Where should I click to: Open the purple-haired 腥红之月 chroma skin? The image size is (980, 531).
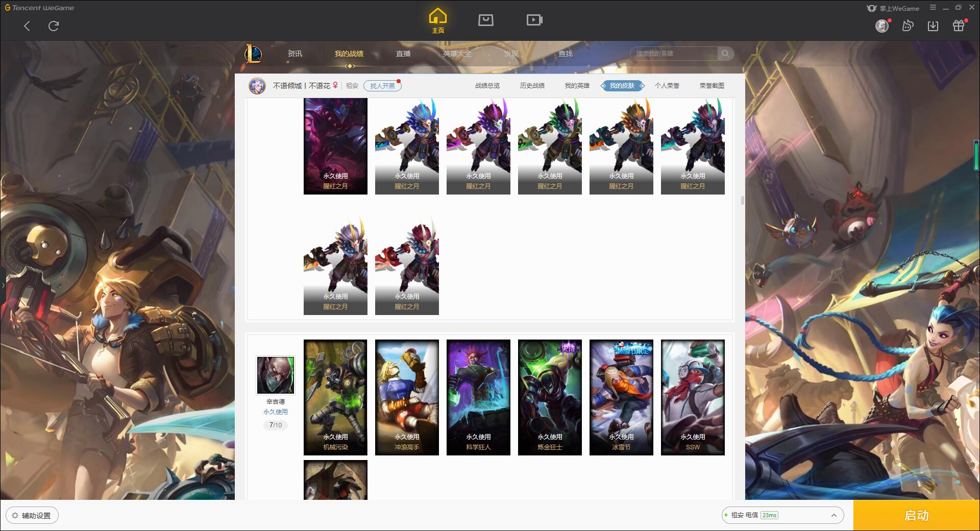pos(478,147)
